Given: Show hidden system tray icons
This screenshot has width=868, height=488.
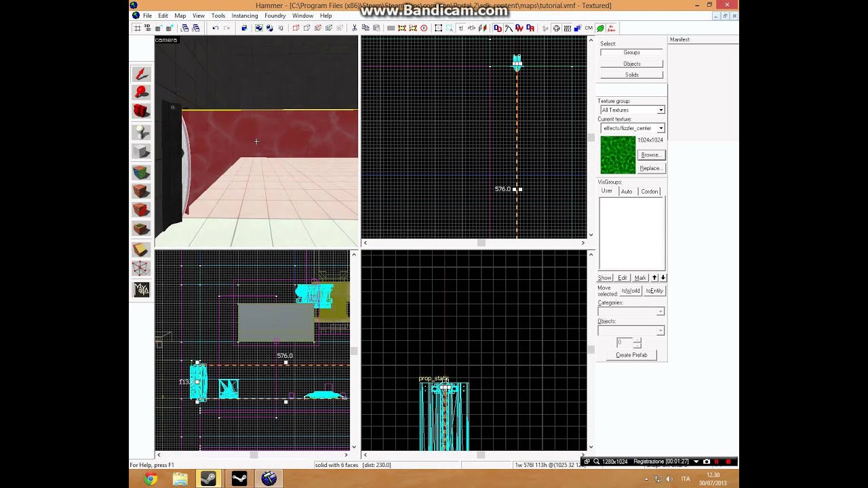Looking at the screenshot, I should [x=646, y=479].
